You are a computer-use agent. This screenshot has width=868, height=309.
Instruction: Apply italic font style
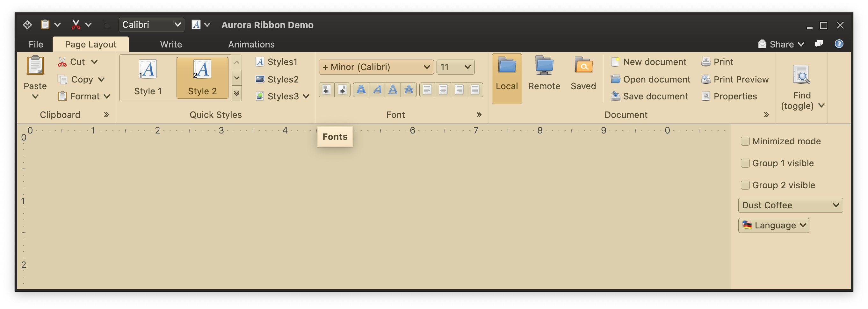click(x=377, y=90)
